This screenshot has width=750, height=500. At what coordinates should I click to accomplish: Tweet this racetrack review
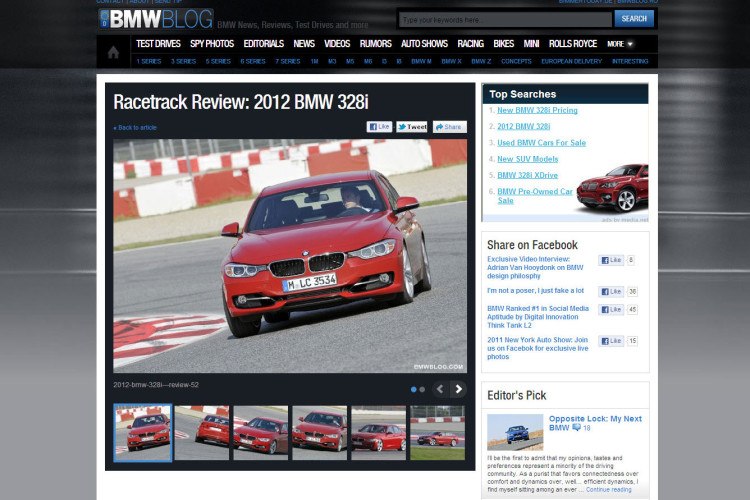(x=412, y=127)
